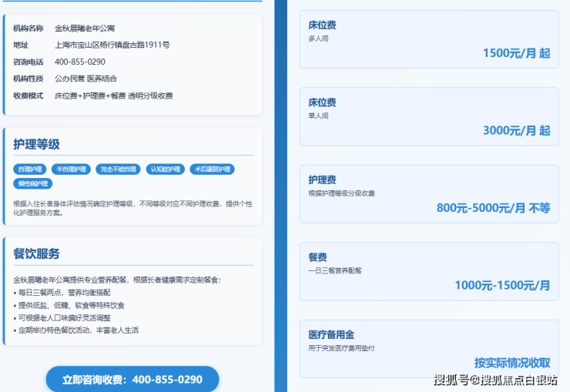The width and height of the screenshot is (570, 392).
Task: Click the 咨询电话 label
Action: [x=28, y=62]
